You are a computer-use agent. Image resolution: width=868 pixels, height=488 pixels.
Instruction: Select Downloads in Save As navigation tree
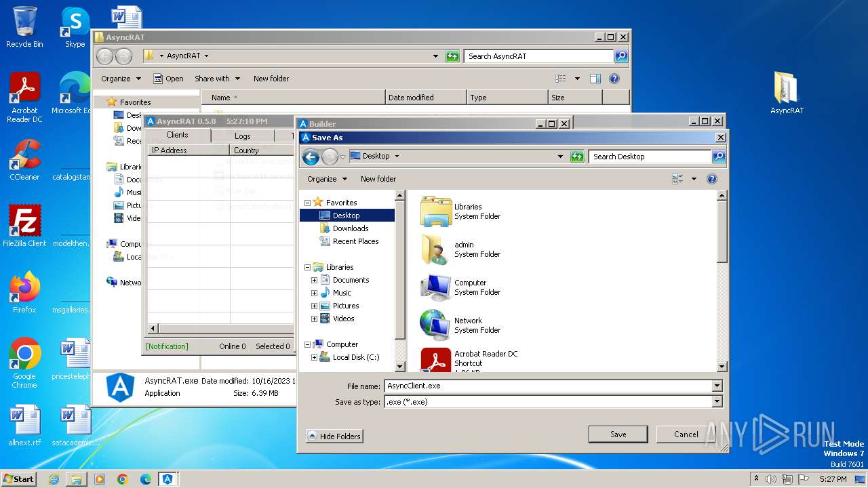coord(351,228)
